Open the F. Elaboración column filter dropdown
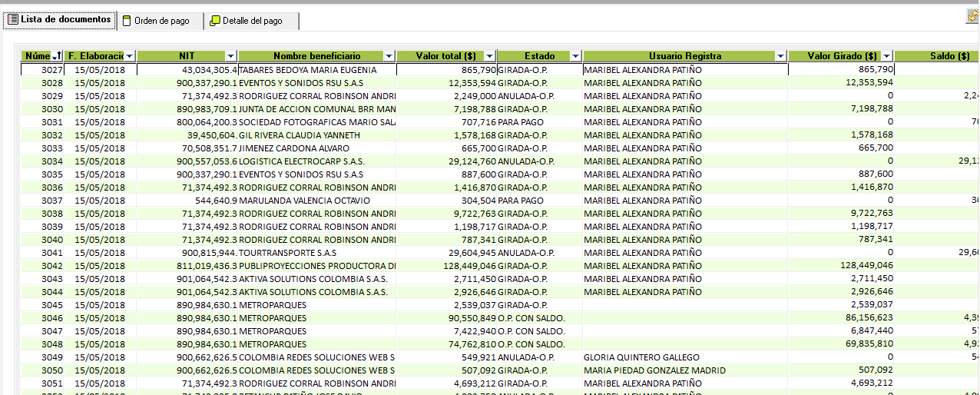This screenshot has width=980, height=395. (x=130, y=56)
